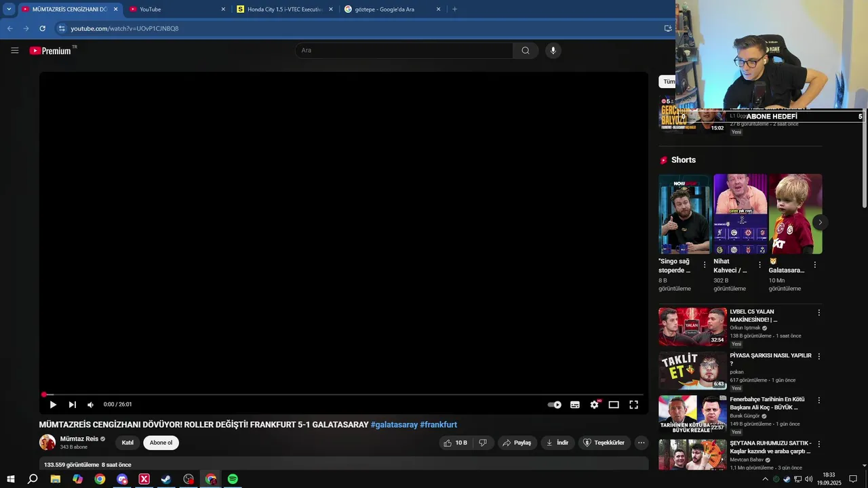Toggle subtitles/closed captions

pos(575,405)
